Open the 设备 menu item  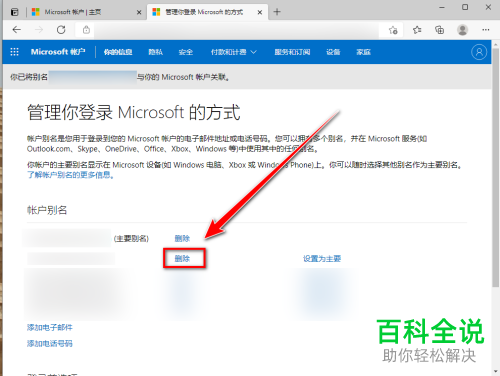(x=333, y=52)
